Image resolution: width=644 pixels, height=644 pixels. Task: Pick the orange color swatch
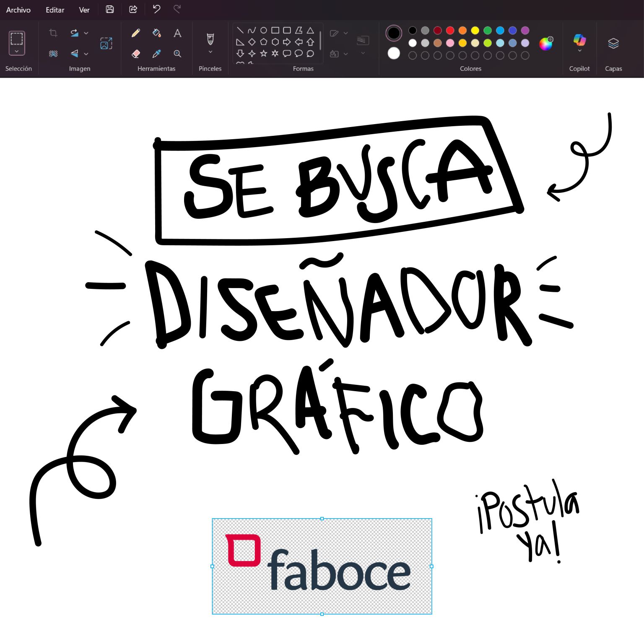click(x=462, y=30)
